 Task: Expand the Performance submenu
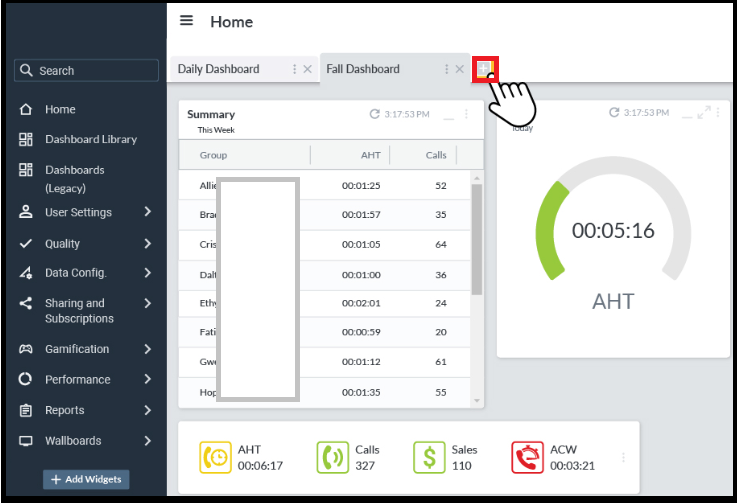[x=148, y=379]
